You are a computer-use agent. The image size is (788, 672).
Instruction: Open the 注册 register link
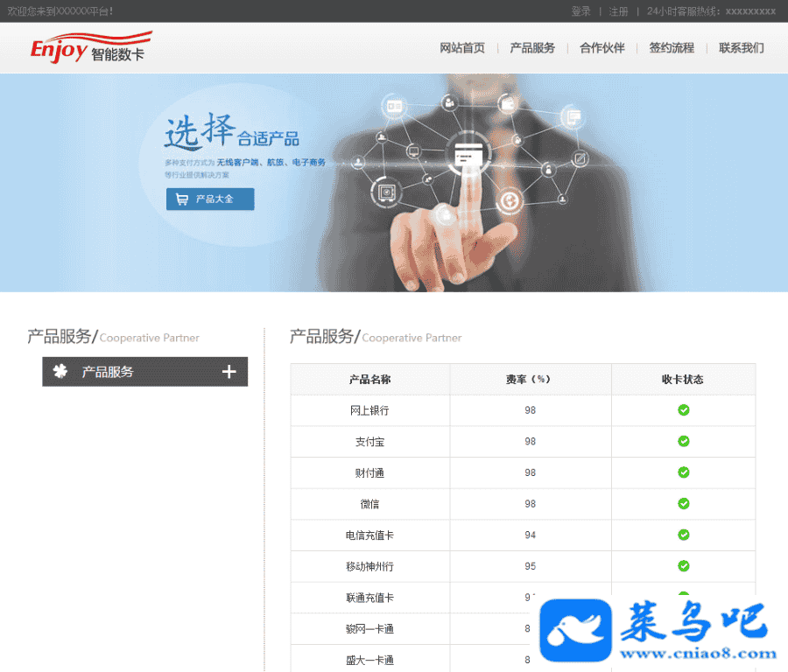click(618, 11)
